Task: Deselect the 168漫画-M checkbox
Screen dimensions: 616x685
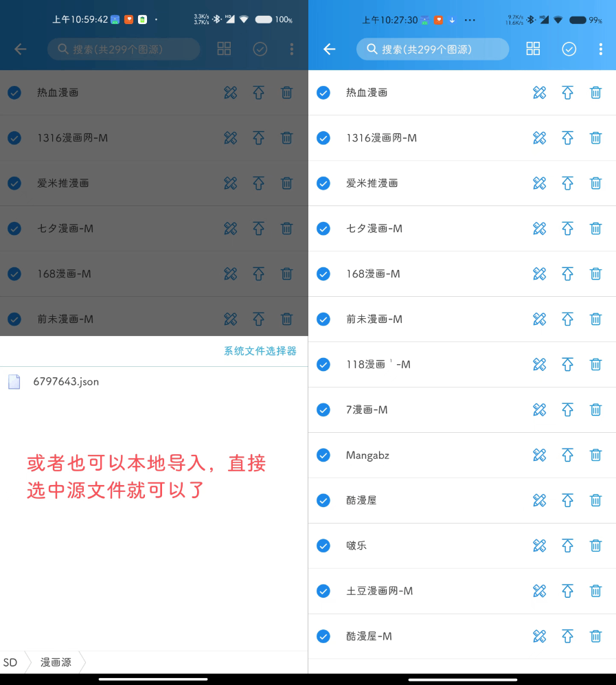Action: click(323, 273)
